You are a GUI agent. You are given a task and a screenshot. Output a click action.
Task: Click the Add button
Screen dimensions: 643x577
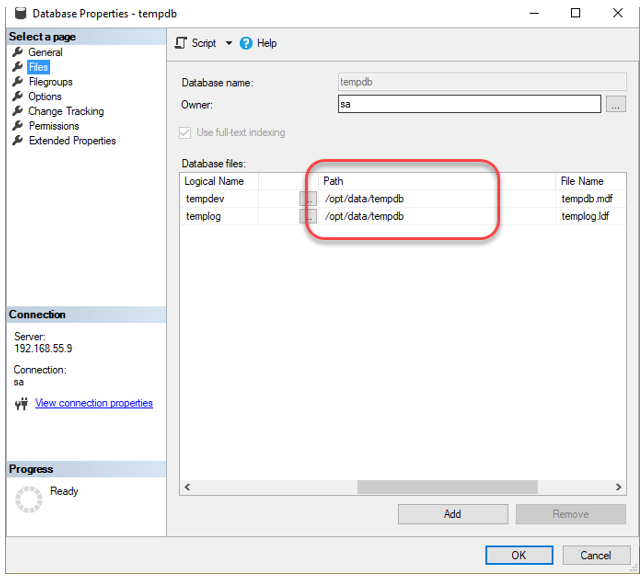coord(452,514)
